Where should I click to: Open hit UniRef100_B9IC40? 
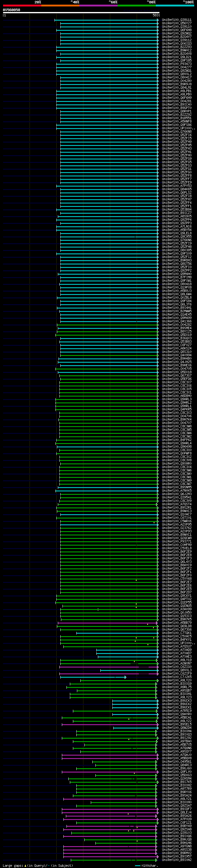point(176,104)
